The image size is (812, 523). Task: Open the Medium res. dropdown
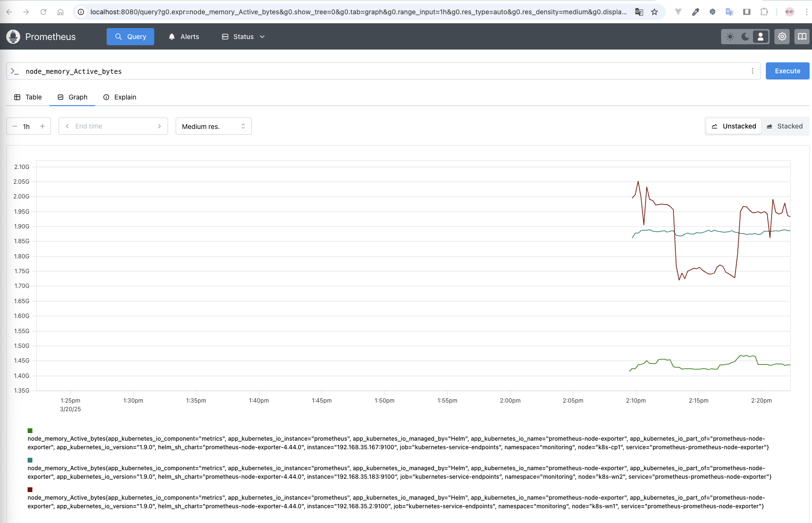point(214,126)
